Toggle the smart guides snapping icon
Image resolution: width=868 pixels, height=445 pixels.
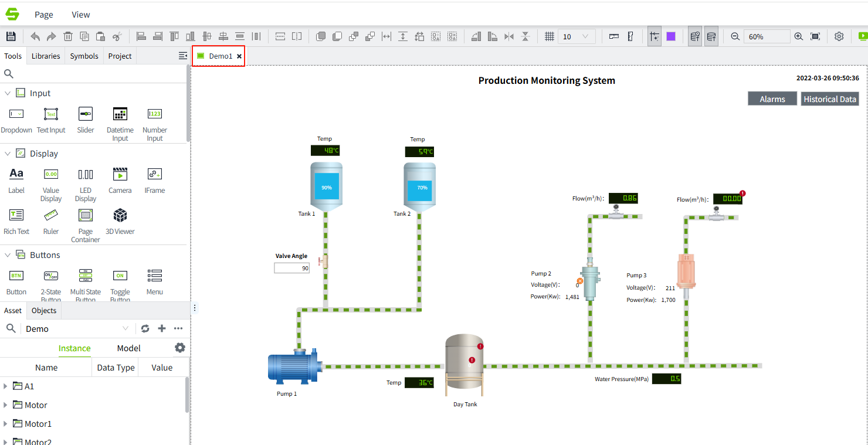tap(655, 36)
